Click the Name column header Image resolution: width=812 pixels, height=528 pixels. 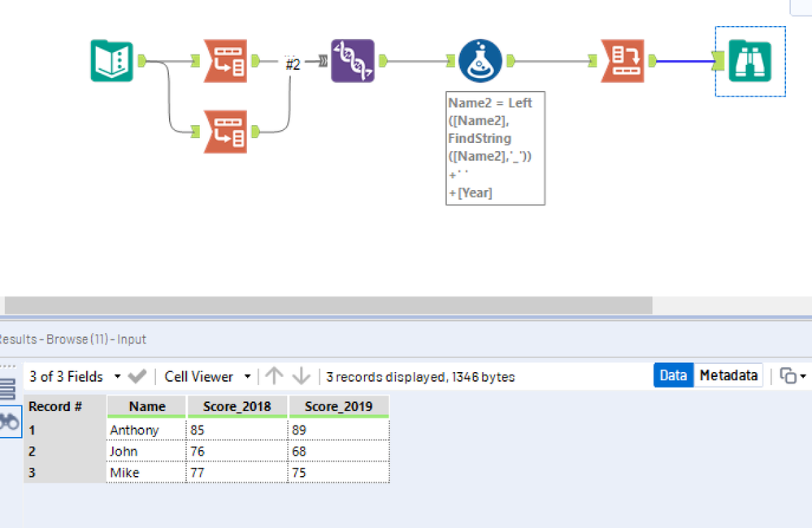click(x=146, y=406)
